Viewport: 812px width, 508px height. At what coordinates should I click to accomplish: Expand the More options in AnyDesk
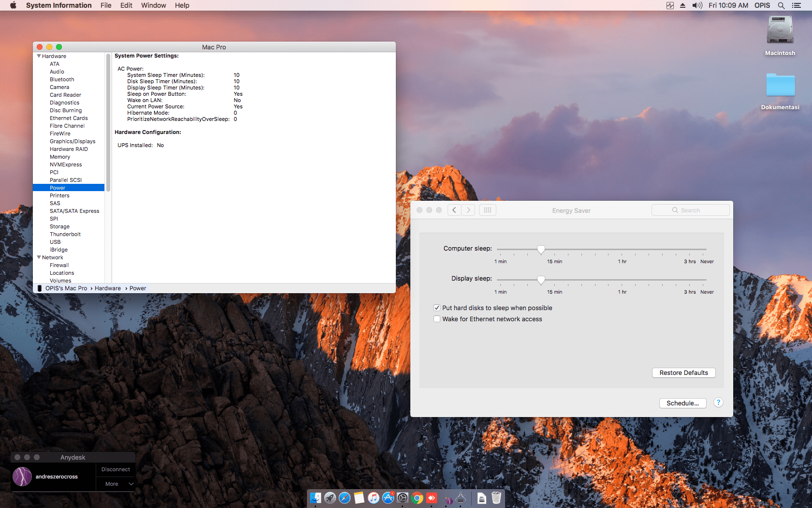click(x=116, y=483)
